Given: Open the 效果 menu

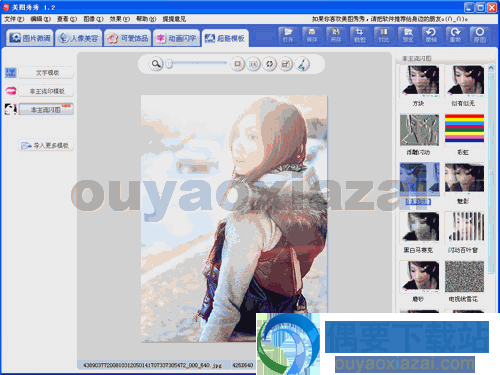Looking at the screenshot, I should click(120, 19).
